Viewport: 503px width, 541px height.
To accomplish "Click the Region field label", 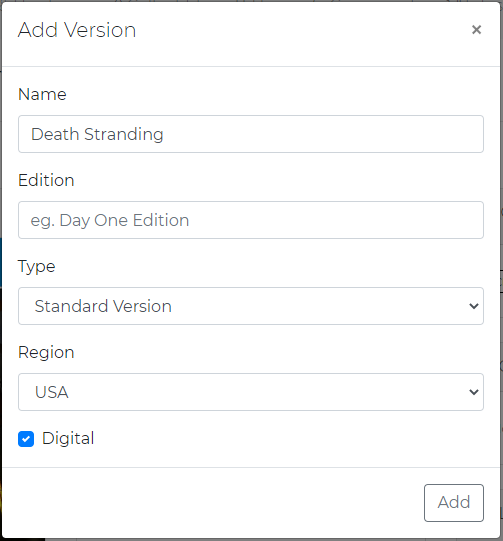I will [46, 353].
